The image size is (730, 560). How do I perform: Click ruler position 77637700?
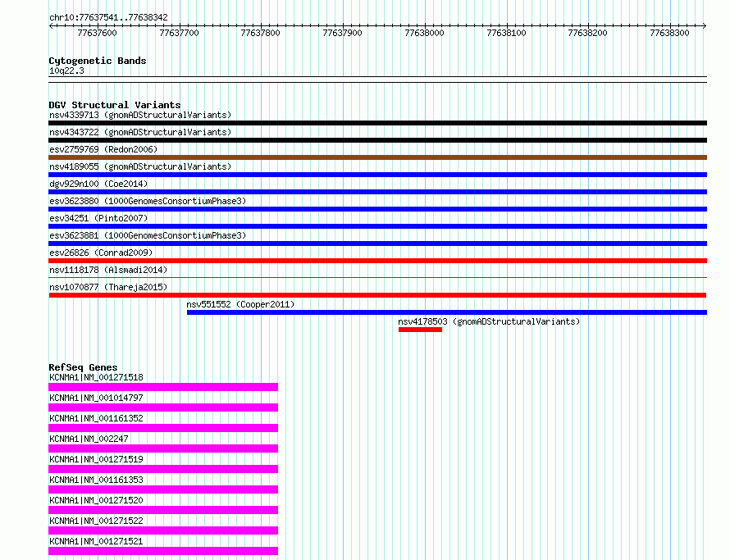coord(179,33)
